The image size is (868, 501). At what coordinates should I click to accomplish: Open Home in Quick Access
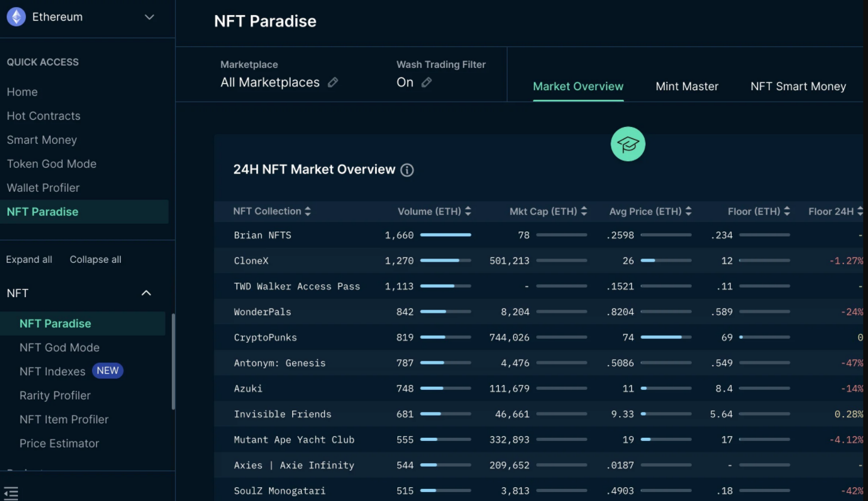point(22,92)
